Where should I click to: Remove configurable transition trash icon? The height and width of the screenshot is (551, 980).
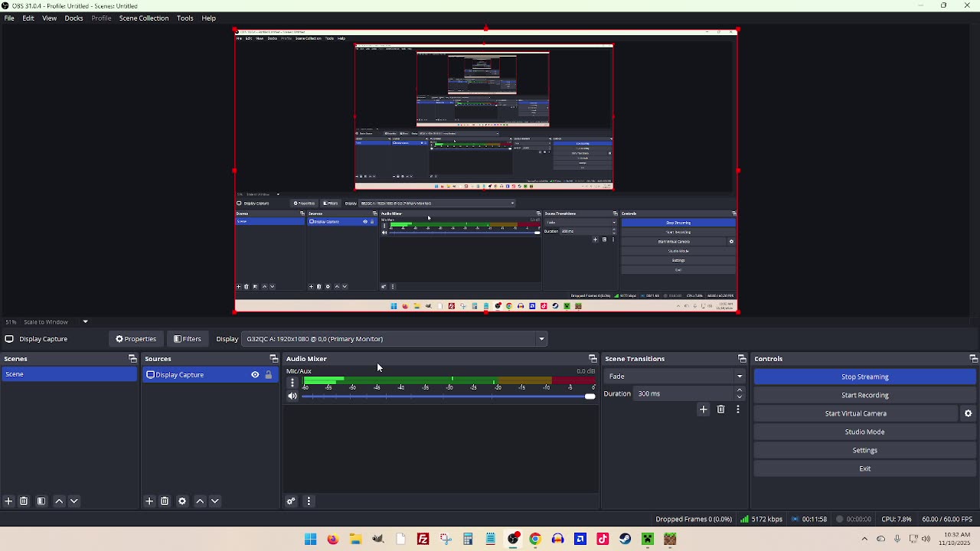[x=720, y=409]
